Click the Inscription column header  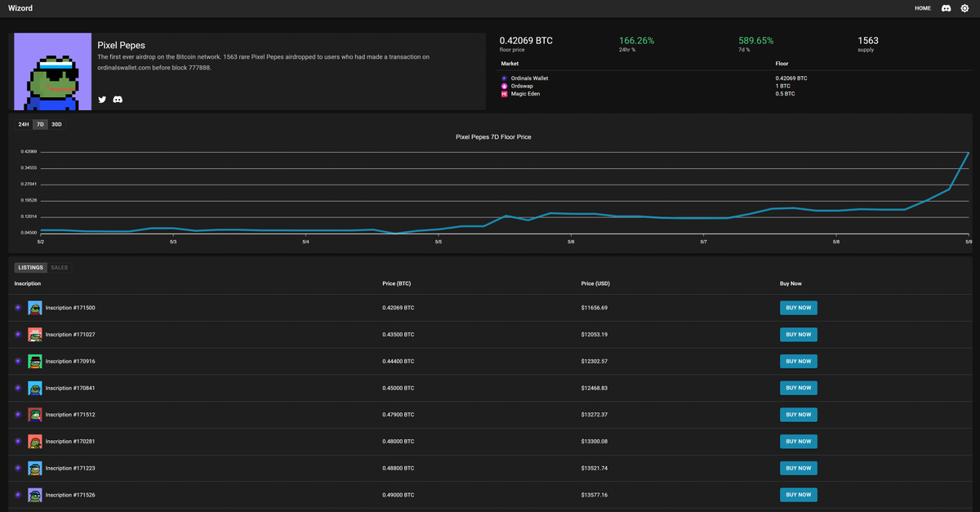tap(28, 283)
